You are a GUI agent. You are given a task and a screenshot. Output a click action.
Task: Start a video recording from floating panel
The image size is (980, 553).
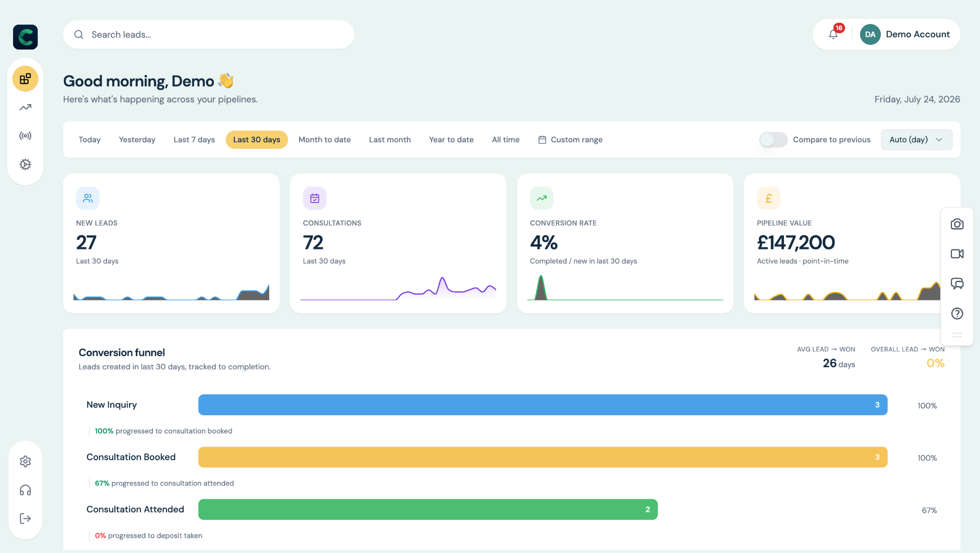957,254
